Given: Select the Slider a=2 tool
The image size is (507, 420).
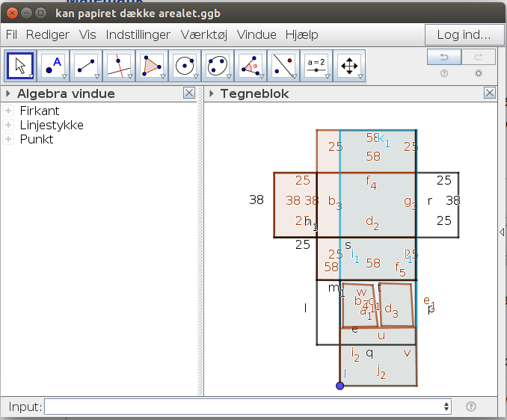Looking at the screenshot, I should pos(316,66).
